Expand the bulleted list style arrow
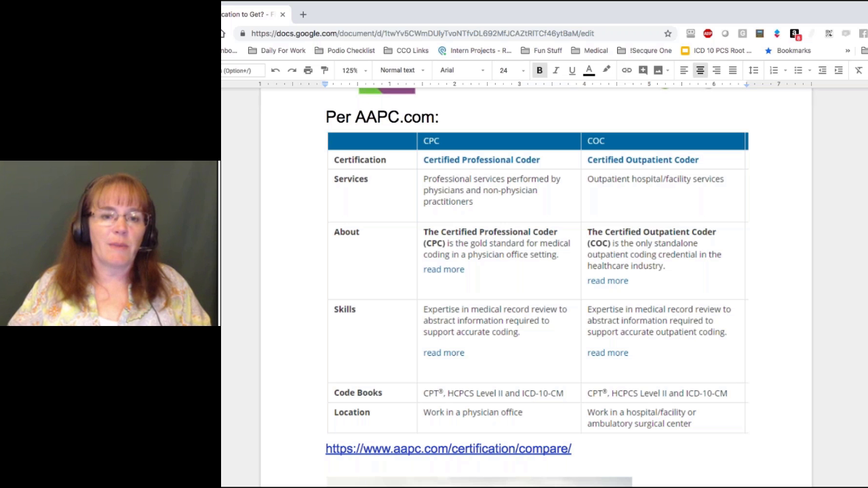The width and height of the screenshot is (868, 488). point(810,70)
